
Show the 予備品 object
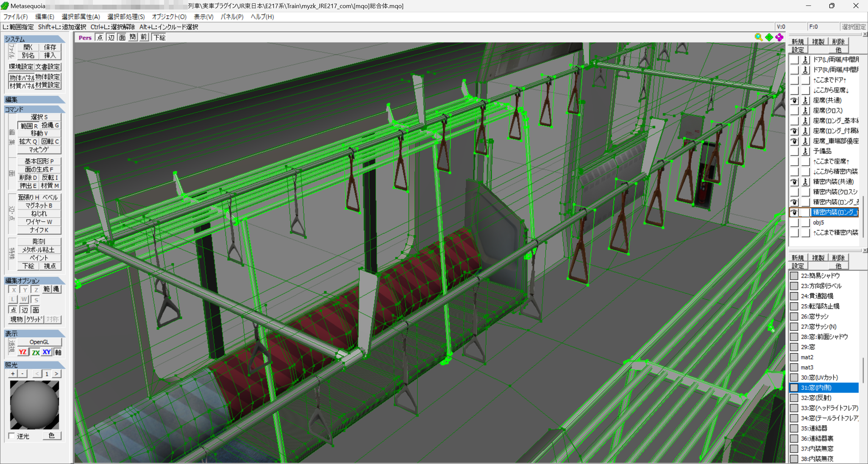point(794,151)
